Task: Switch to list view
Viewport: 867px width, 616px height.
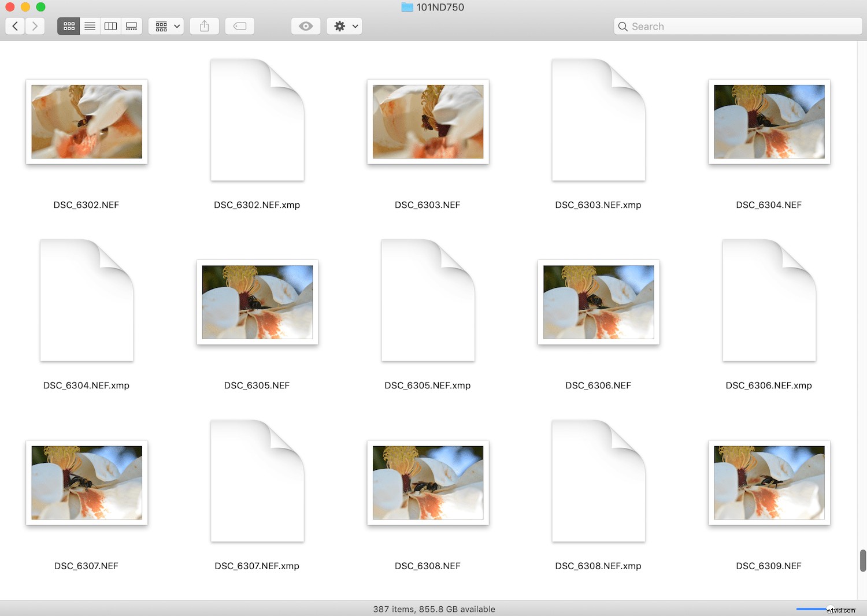Action: pyautogui.click(x=90, y=26)
